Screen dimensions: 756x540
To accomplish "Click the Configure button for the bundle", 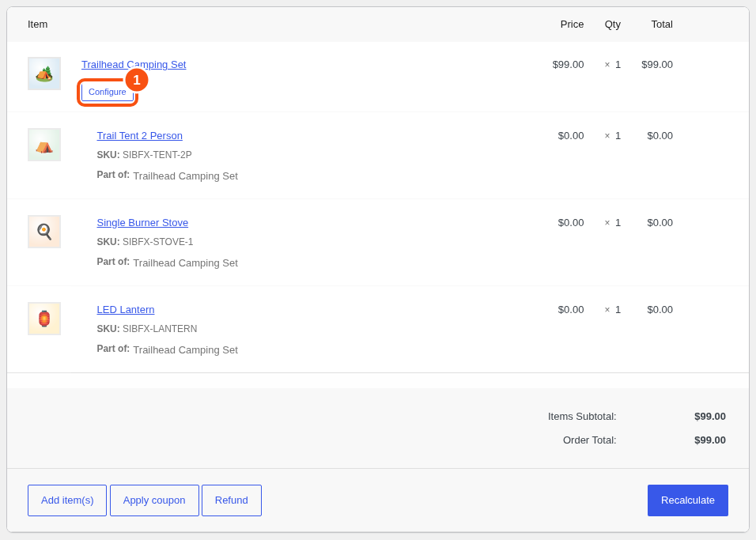I will tap(107, 92).
